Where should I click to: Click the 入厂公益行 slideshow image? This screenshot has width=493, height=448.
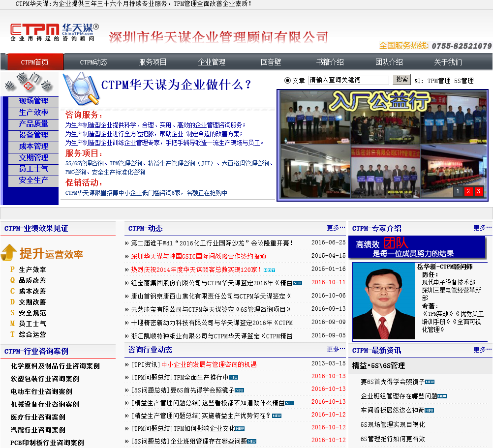382,145
